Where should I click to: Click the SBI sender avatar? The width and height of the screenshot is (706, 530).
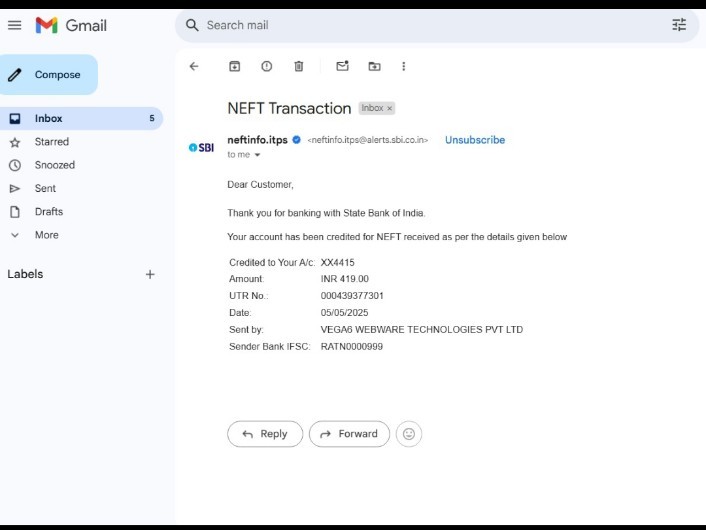(x=201, y=147)
